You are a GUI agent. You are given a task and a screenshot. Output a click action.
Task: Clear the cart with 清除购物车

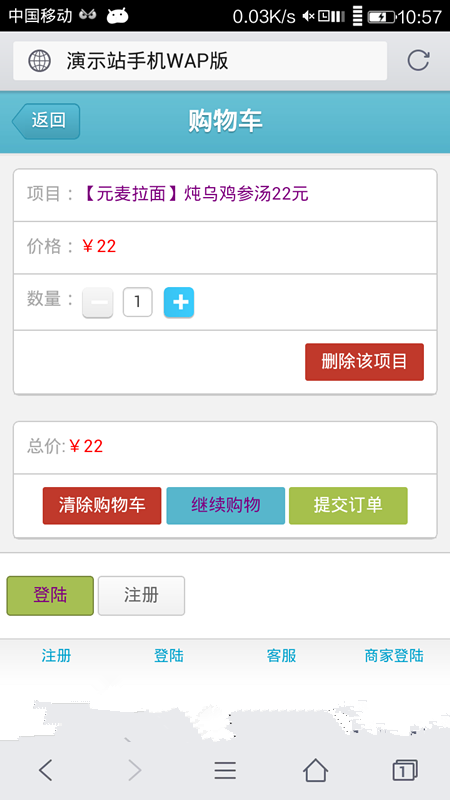pos(102,506)
